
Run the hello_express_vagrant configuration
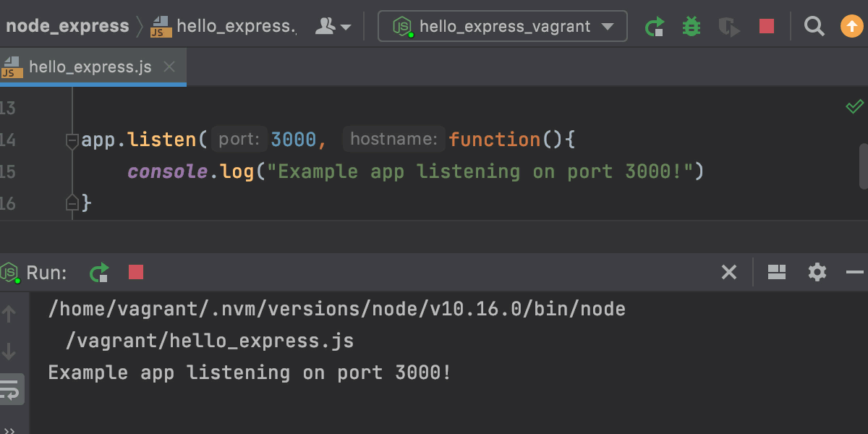(x=655, y=26)
